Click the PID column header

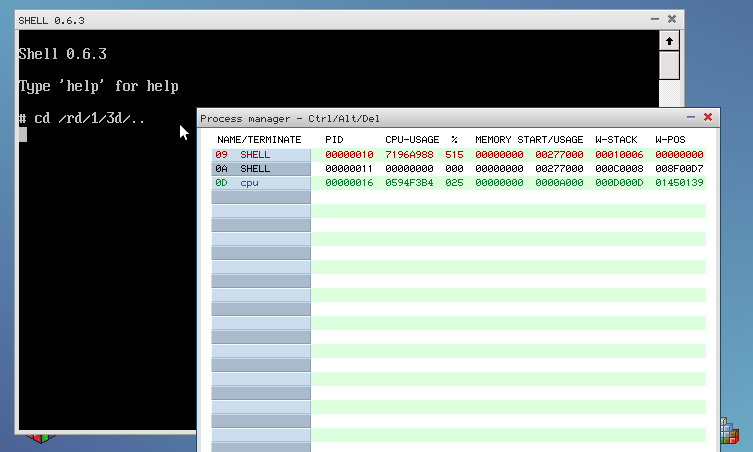(x=334, y=139)
